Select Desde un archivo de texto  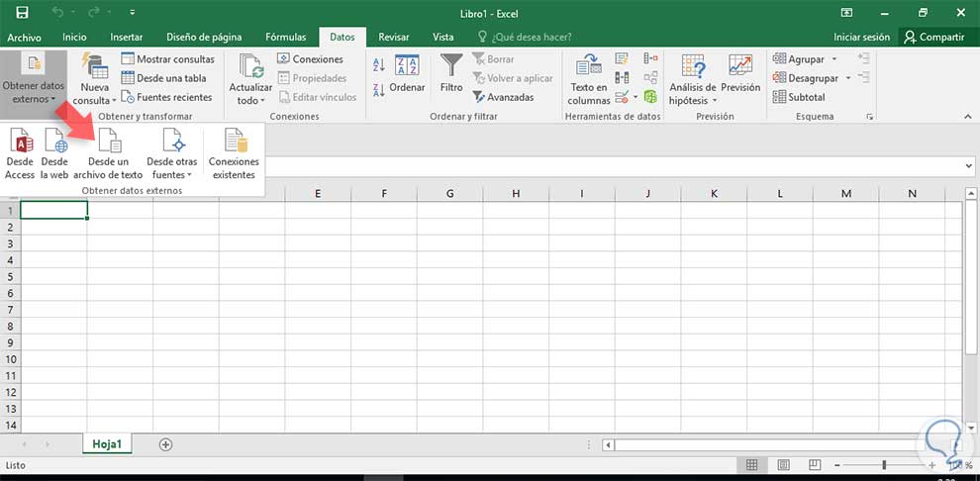pyautogui.click(x=108, y=153)
